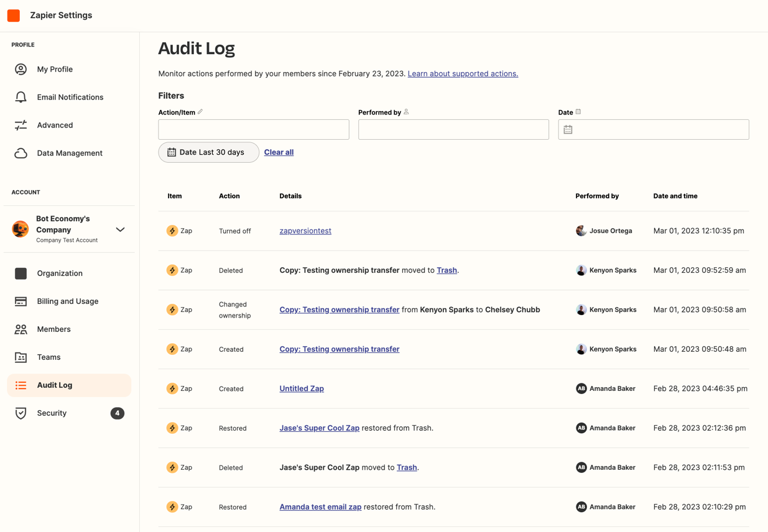Screen dimensions: 768x532
Task: Open the Date calendar picker field
Action: click(x=653, y=129)
